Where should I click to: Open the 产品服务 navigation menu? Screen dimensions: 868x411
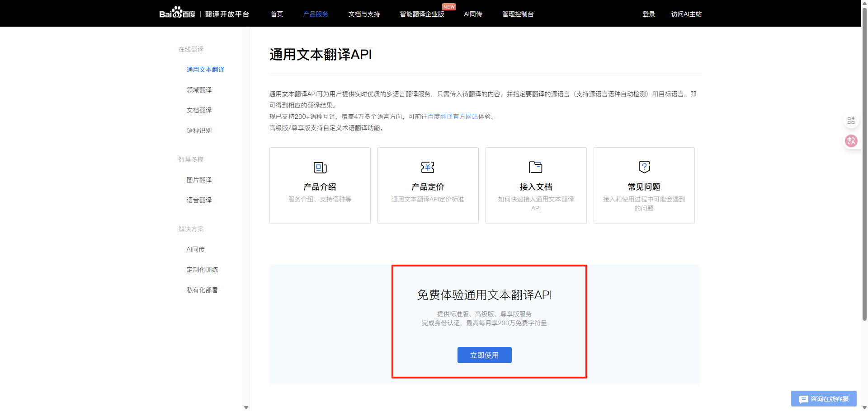pos(316,14)
